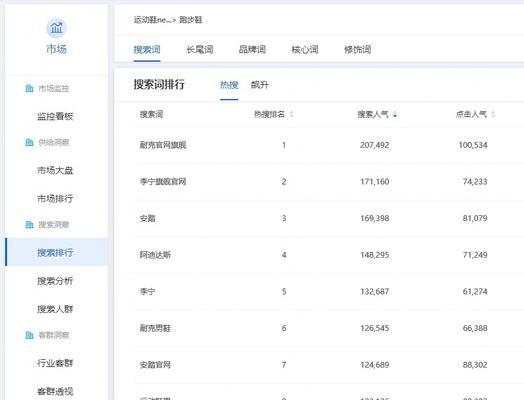
Task: Click search popularity value 169,398
Action: point(375,218)
